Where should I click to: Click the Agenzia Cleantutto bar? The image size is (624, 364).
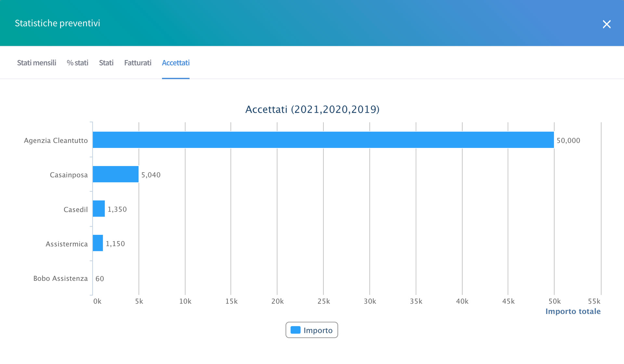point(323,140)
